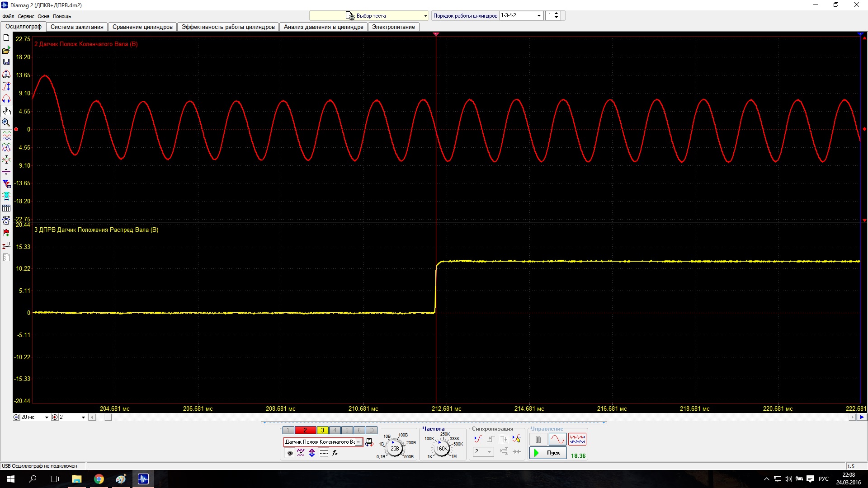
Task: Adjust the 160K frequency knob
Action: [x=442, y=448]
